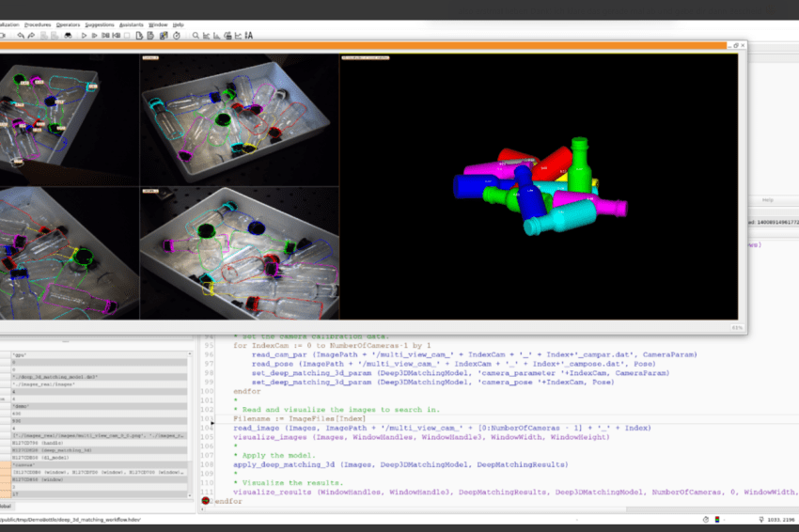Open the Operators menu

click(x=69, y=24)
